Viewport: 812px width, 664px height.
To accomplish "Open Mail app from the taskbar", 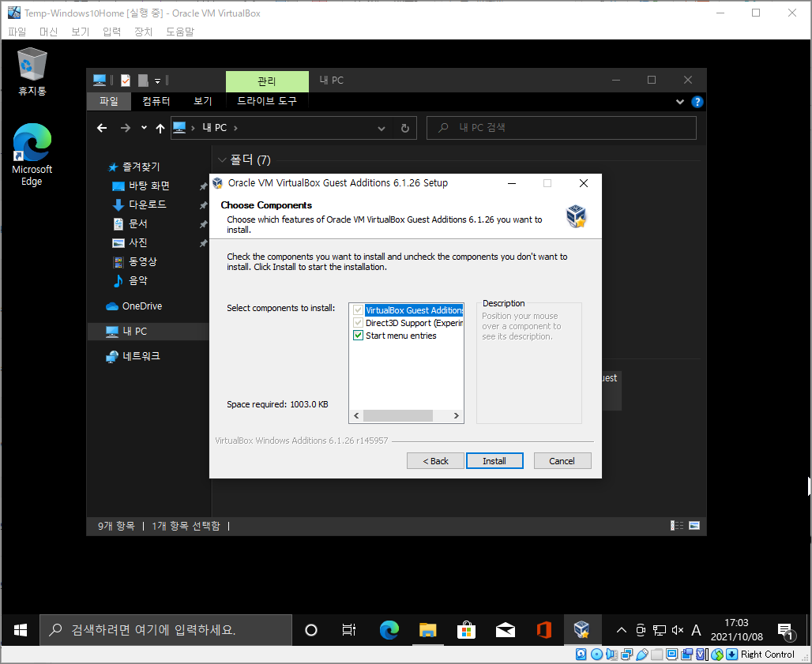I will [x=506, y=630].
